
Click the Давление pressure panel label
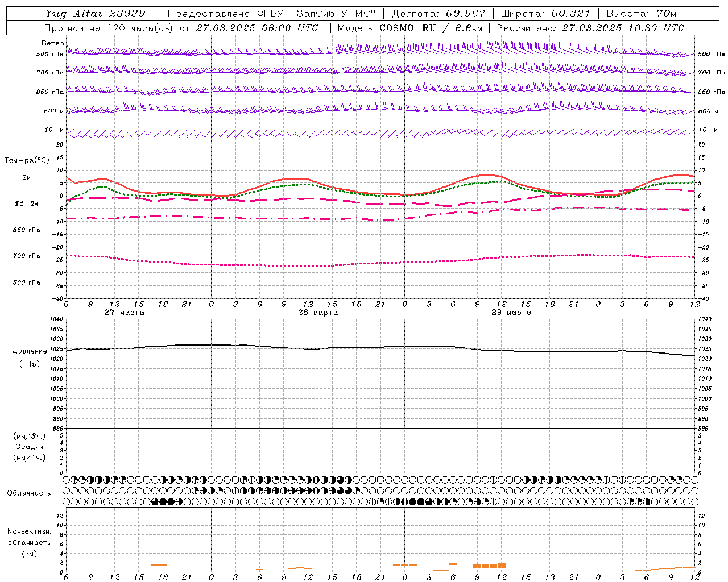30,351
